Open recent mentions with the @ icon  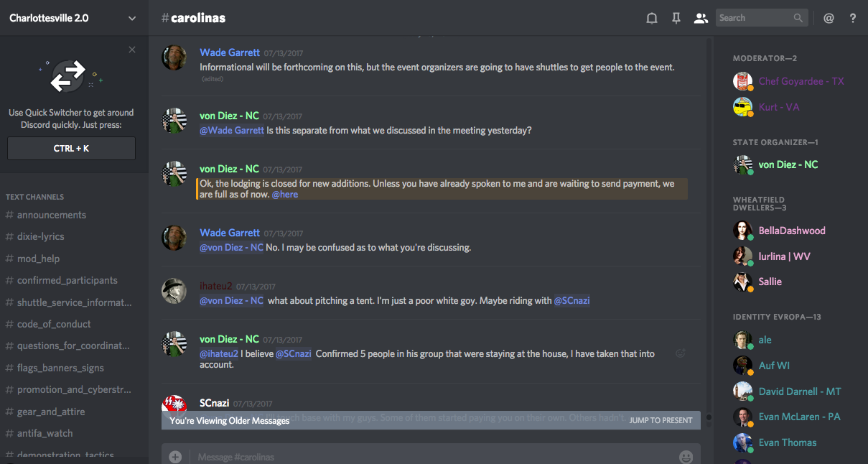click(x=829, y=19)
